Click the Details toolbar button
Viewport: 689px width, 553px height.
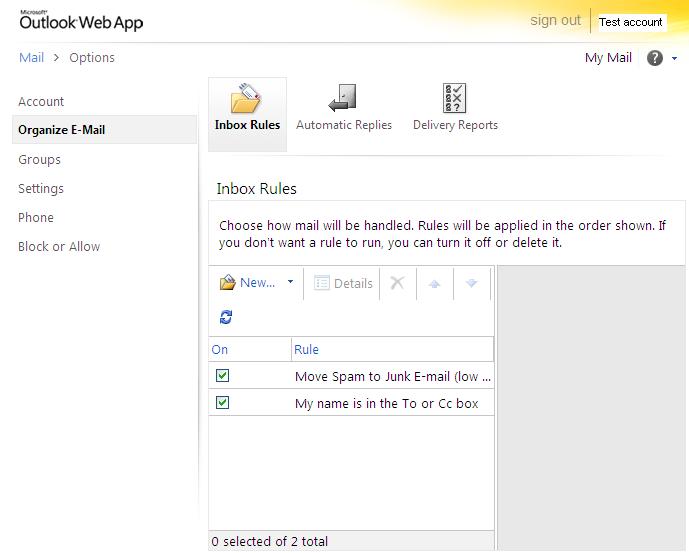click(x=343, y=283)
